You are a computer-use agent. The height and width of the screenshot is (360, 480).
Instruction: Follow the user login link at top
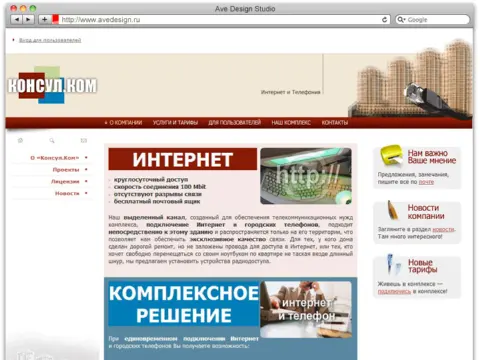click(50, 40)
